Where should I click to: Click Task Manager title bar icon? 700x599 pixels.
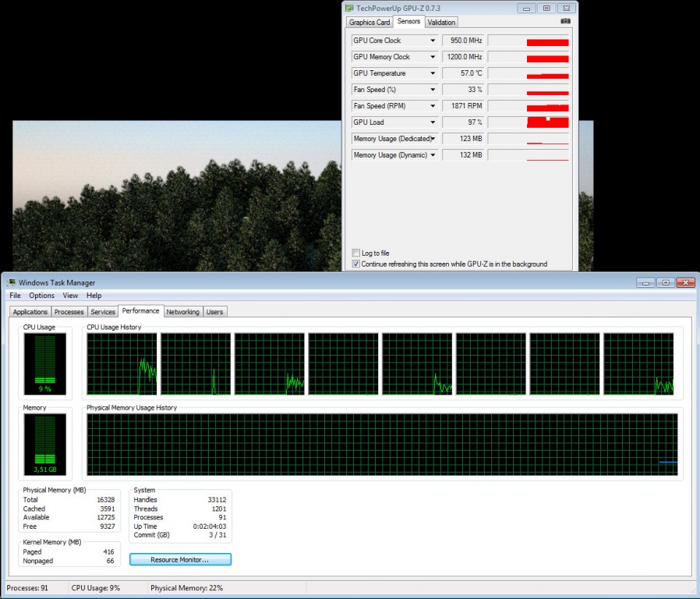click(12, 282)
